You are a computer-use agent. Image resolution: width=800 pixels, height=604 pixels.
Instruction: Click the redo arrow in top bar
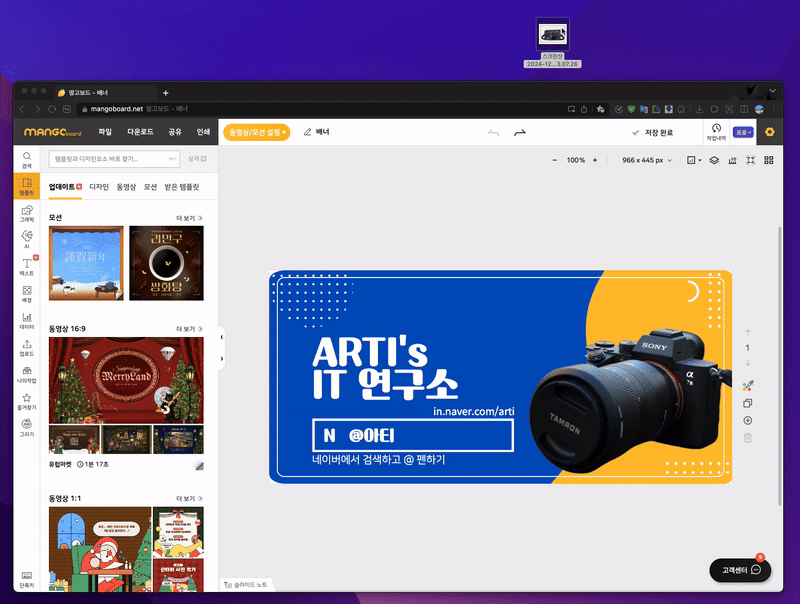click(519, 133)
